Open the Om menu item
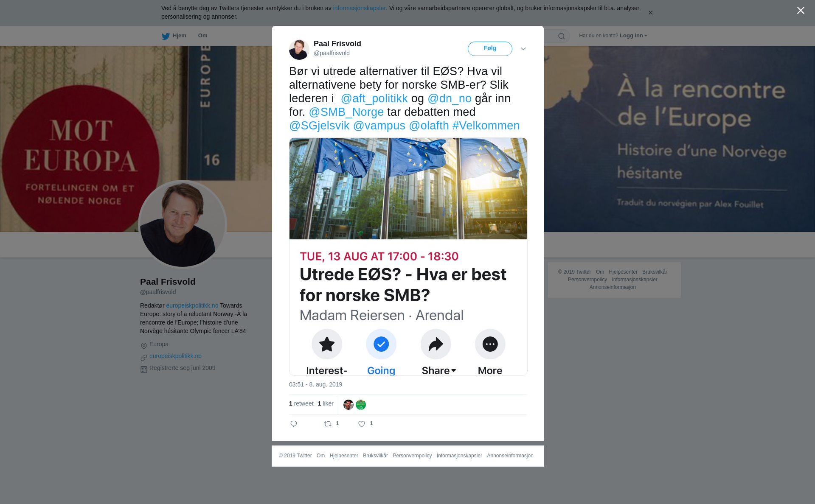 [x=202, y=36]
